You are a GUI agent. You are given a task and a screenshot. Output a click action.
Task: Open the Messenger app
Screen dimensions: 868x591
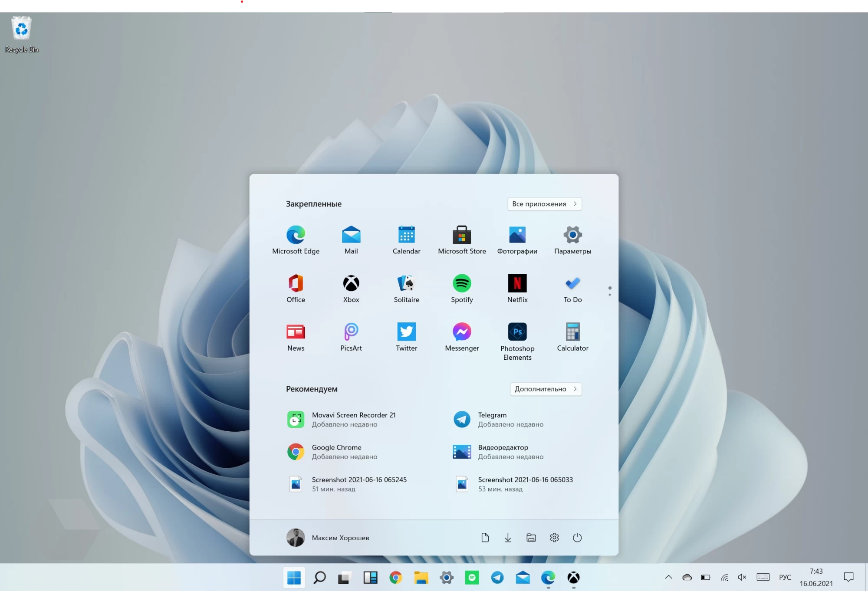tap(462, 337)
